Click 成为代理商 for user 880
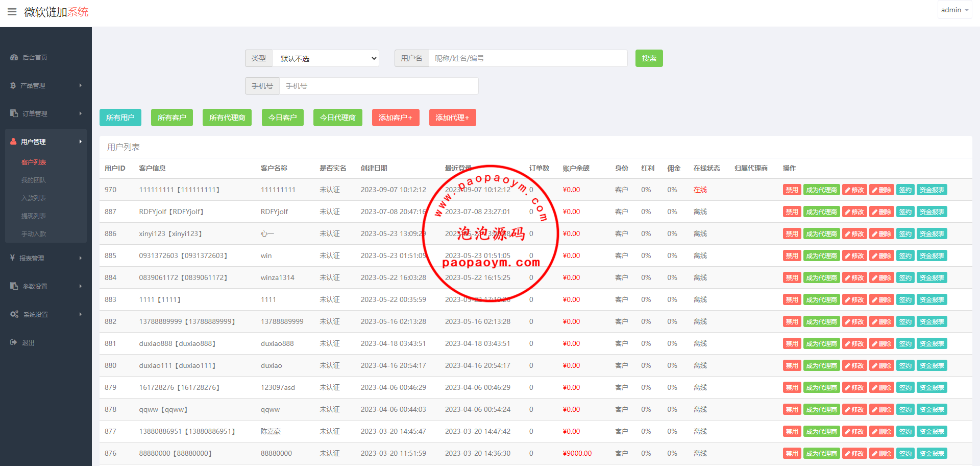980x466 pixels. pos(822,365)
